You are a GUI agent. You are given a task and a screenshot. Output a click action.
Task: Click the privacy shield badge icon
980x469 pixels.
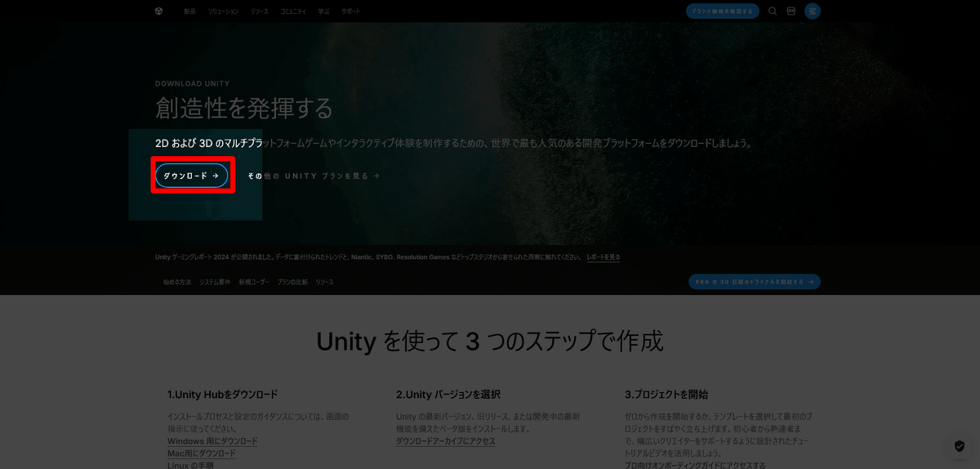tap(960, 446)
